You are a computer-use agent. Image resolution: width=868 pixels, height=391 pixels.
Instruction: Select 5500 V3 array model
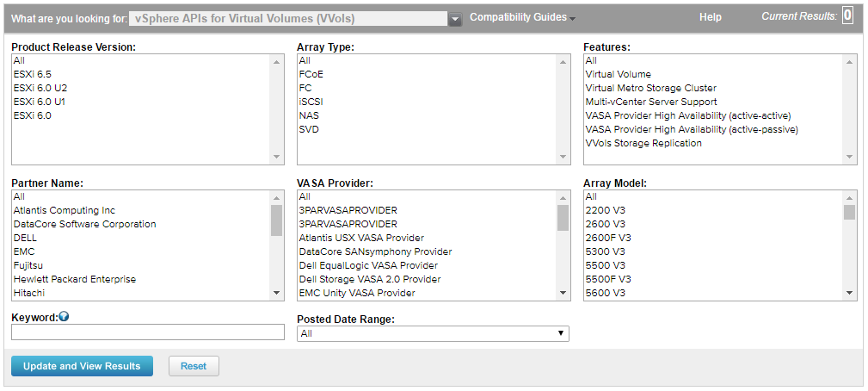[713, 266]
